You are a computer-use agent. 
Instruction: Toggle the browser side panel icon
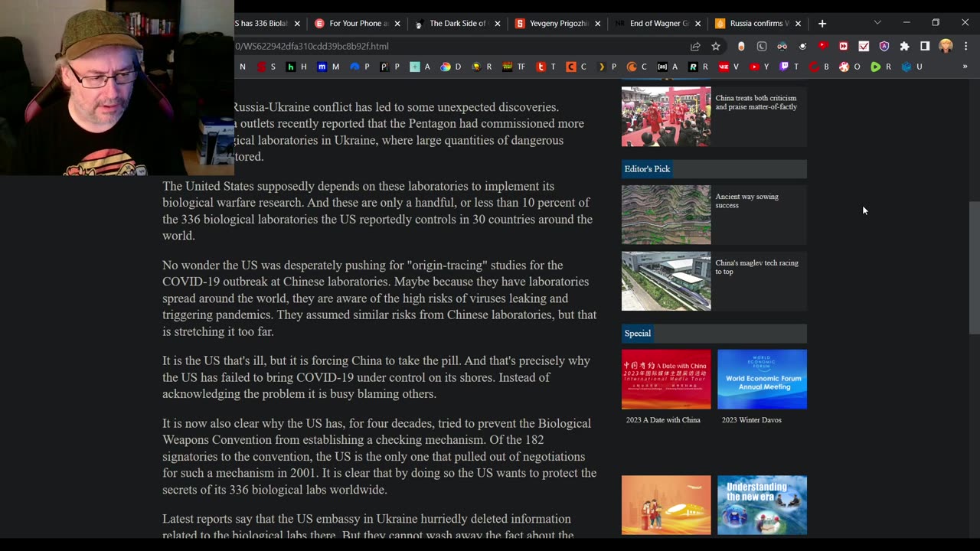point(925,46)
